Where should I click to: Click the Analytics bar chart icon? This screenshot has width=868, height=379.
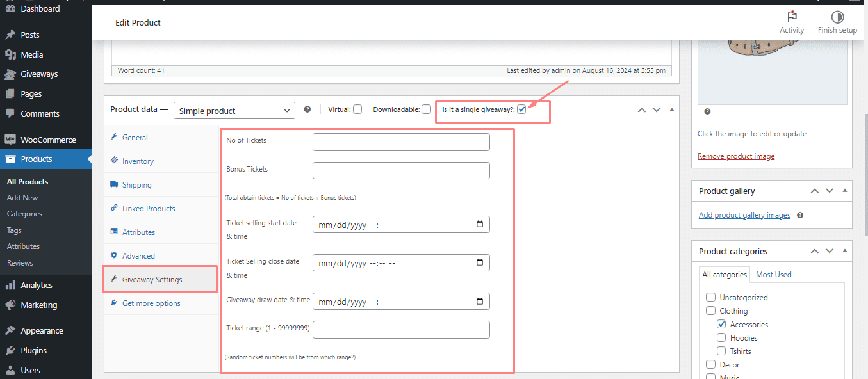click(10, 285)
